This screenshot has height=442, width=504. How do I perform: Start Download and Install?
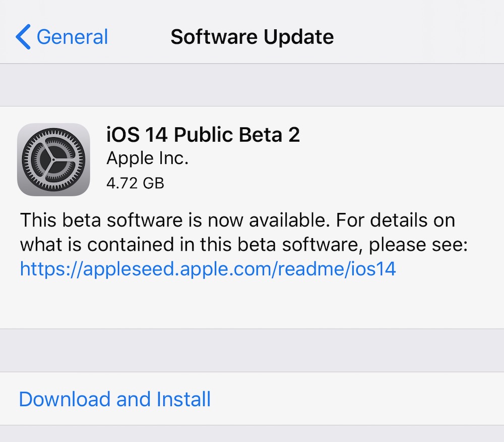[115, 399]
